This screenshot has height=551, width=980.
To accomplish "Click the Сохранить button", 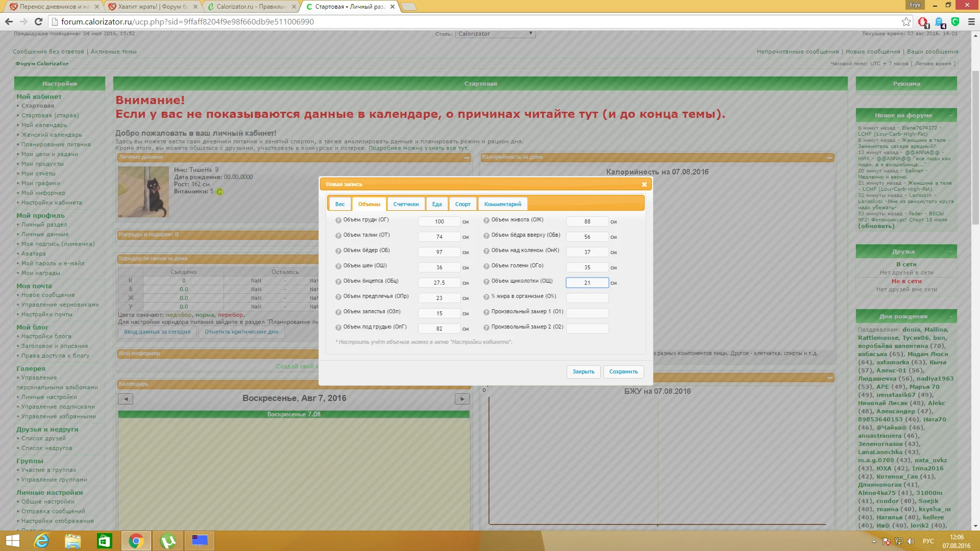I will coord(623,371).
